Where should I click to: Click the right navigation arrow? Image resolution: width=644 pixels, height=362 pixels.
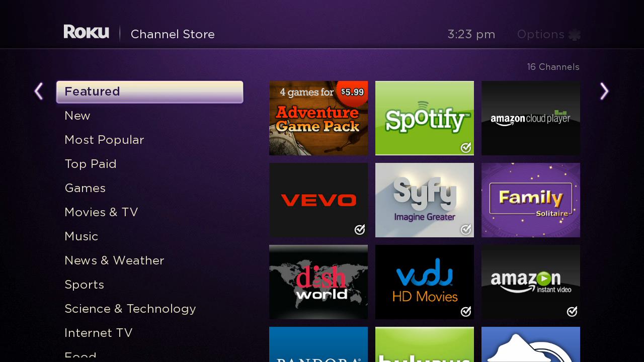point(604,92)
